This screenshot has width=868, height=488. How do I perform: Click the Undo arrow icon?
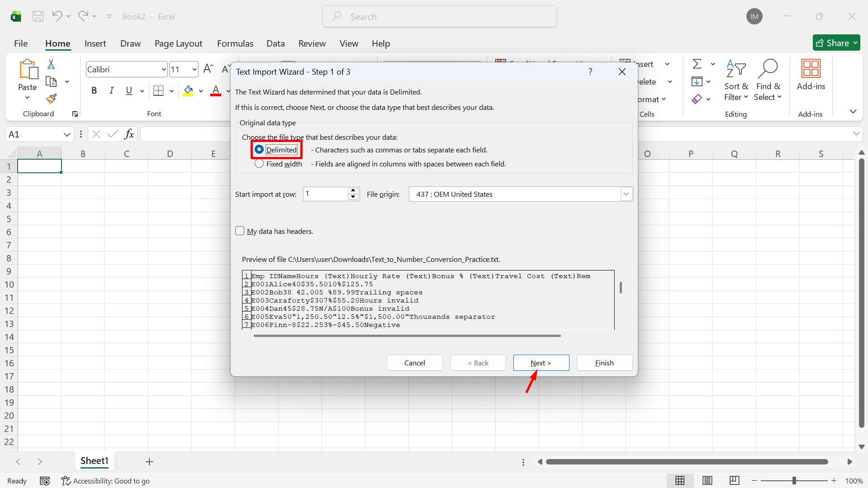[57, 16]
